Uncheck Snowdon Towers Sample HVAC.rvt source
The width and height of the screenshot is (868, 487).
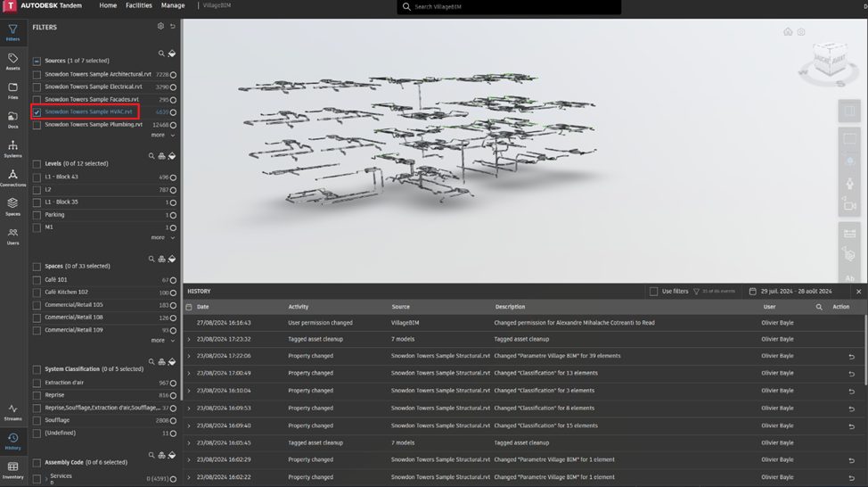click(x=37, y=112)
